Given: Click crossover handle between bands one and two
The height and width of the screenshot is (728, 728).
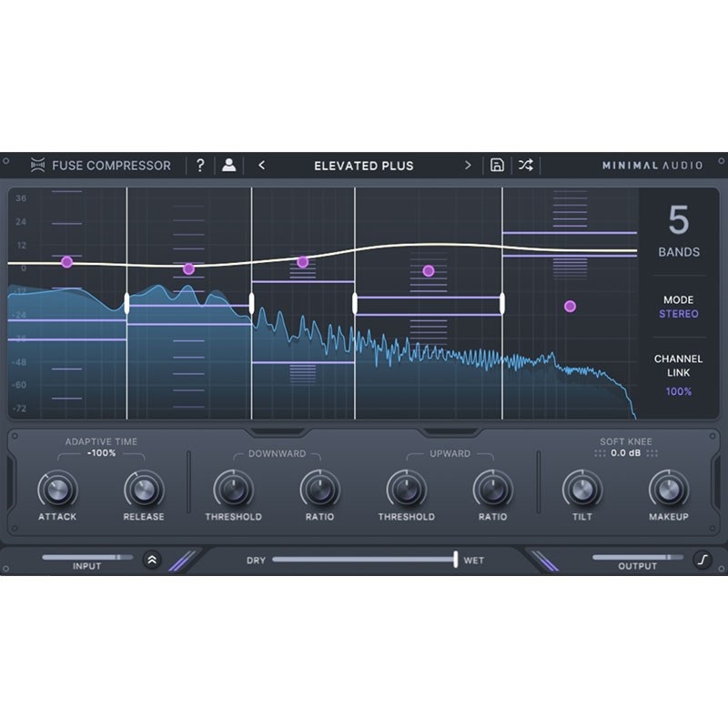Looking at the screenshot, I should point(126,303).
